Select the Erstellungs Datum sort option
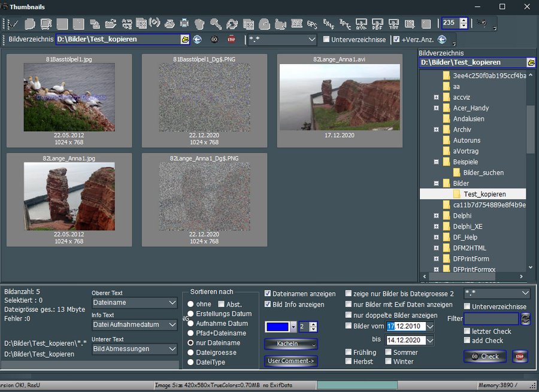This screenshot has width=539, height=392. [x=191, y=314]
